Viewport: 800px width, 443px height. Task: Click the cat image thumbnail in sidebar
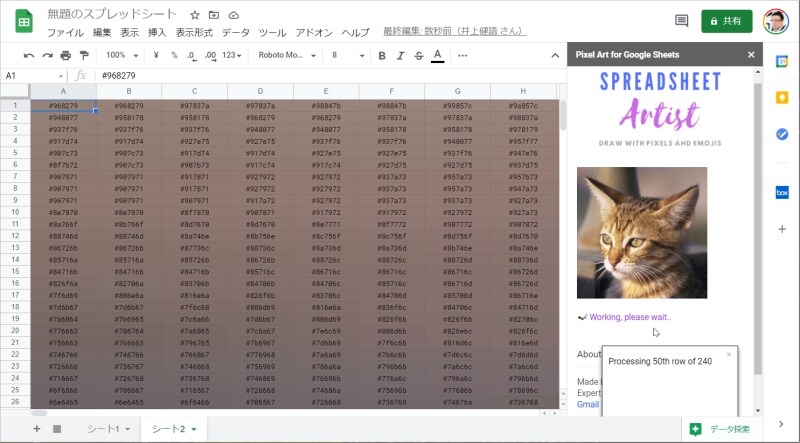click(642, 233)
